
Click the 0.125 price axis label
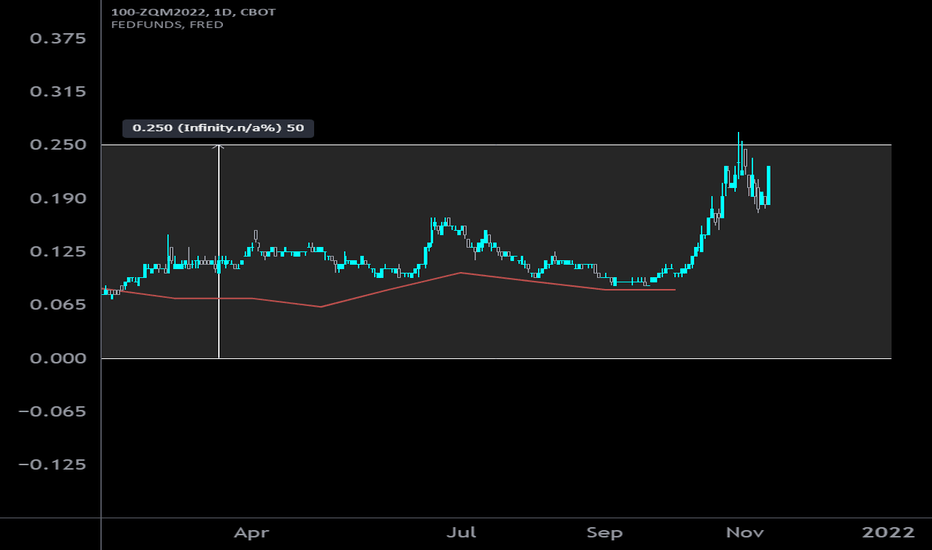(58, 251)
